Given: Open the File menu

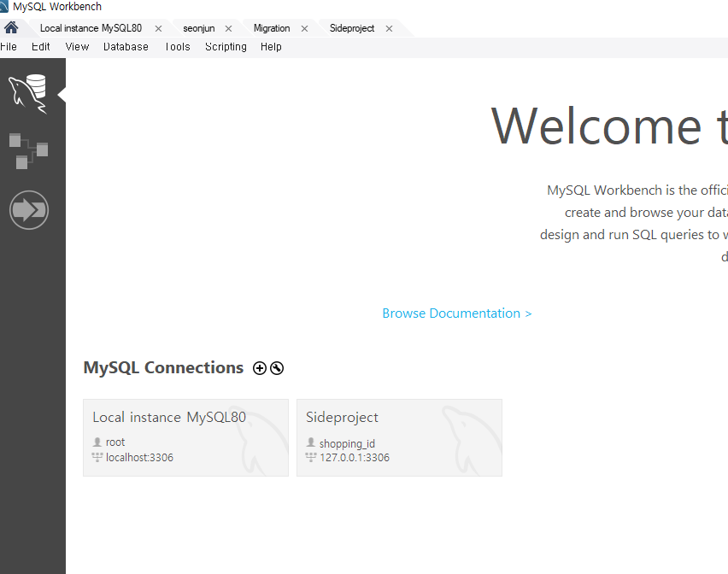Looking at the screenshot, I should coord(9,46).
